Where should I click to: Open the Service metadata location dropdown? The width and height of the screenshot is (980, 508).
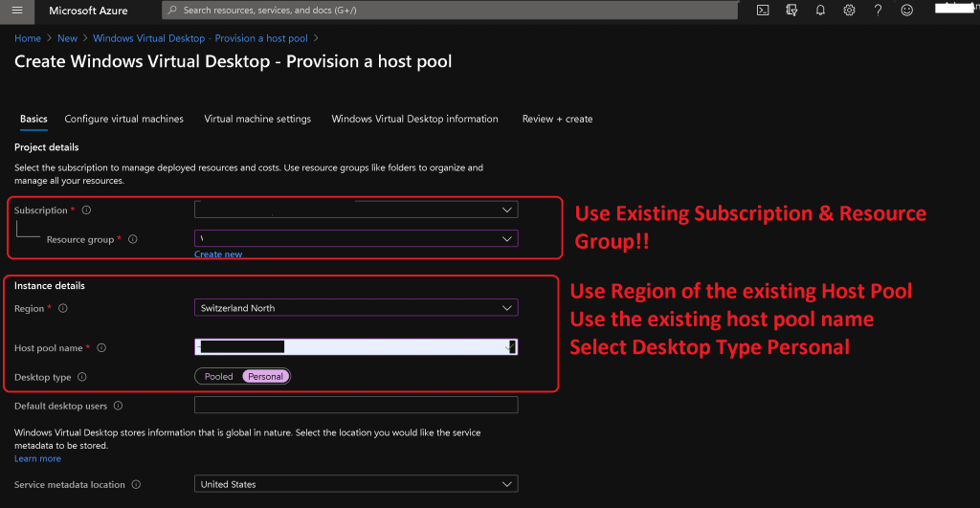tap(356, 484)
